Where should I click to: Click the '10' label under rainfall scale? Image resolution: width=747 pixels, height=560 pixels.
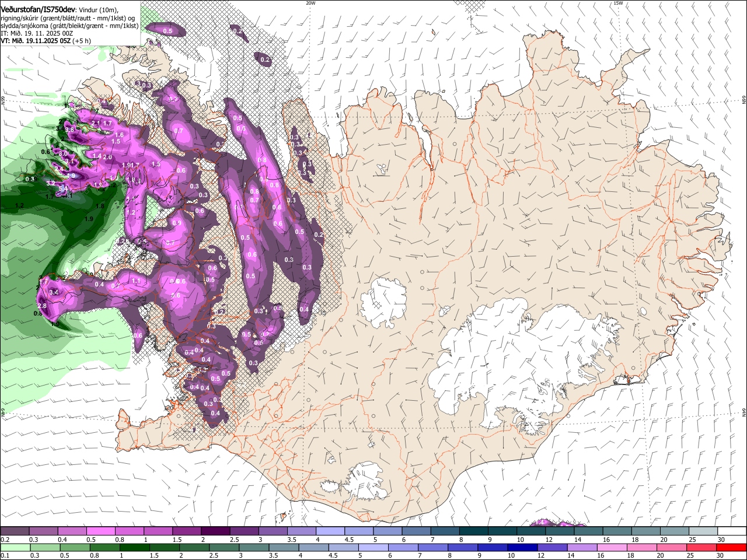click(511, 556)
